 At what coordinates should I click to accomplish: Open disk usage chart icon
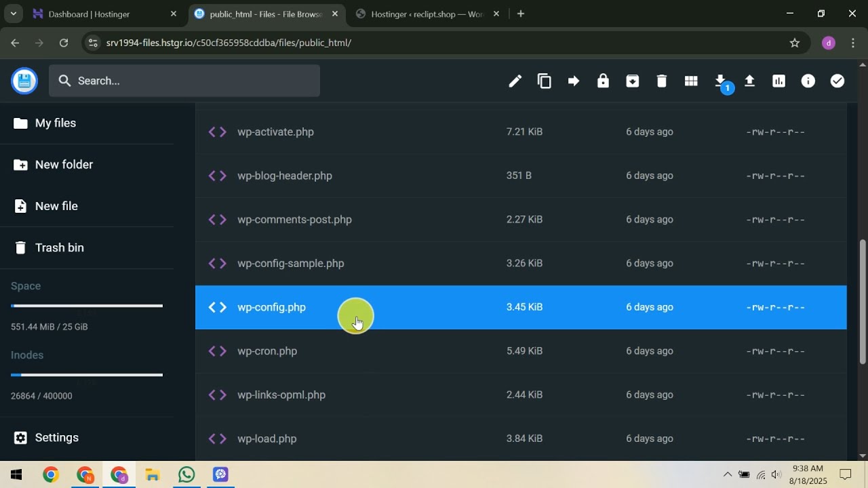[778, 81]
